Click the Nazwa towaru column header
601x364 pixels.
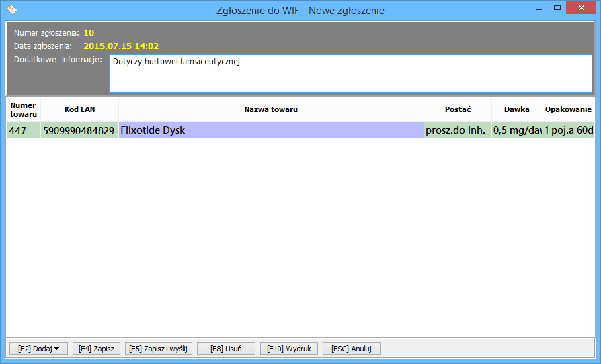pyautogui.click(x=271, y=109)
